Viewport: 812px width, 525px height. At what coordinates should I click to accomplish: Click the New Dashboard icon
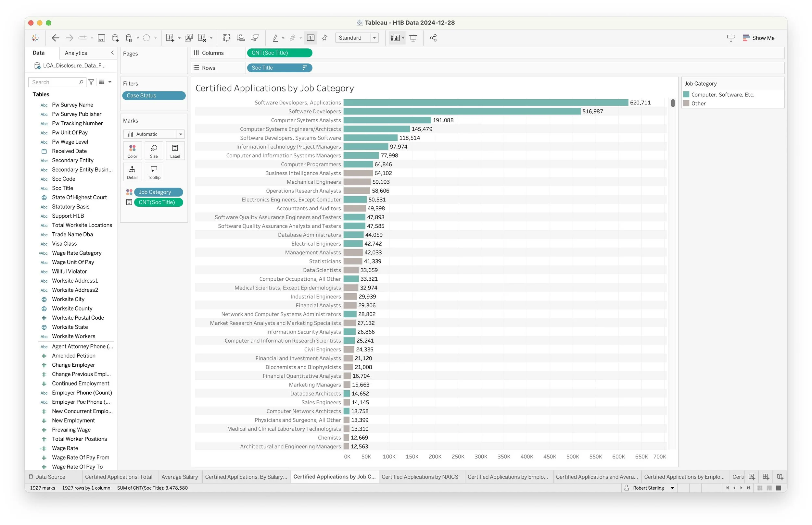tap(766, 477)
